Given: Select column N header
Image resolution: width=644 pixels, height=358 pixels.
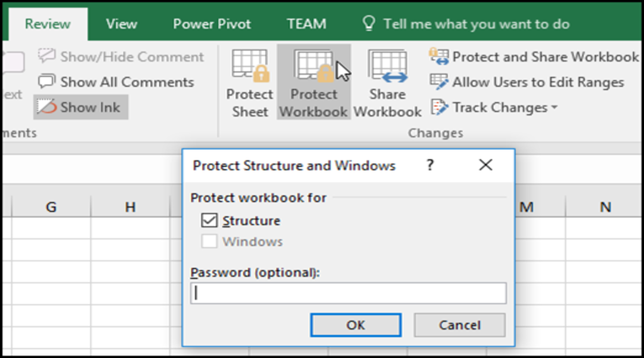Looking at the screenshot, I should click(605, 207).
